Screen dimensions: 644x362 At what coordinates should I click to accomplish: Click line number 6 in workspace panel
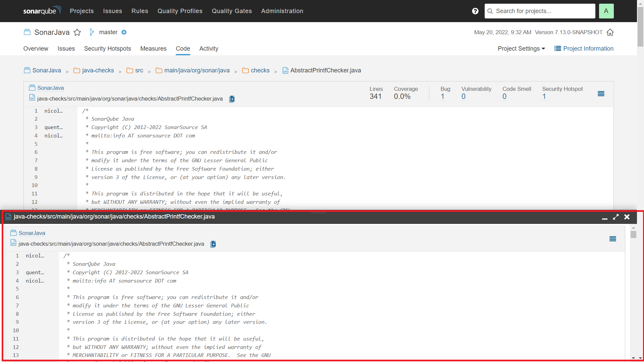(17, 297)
